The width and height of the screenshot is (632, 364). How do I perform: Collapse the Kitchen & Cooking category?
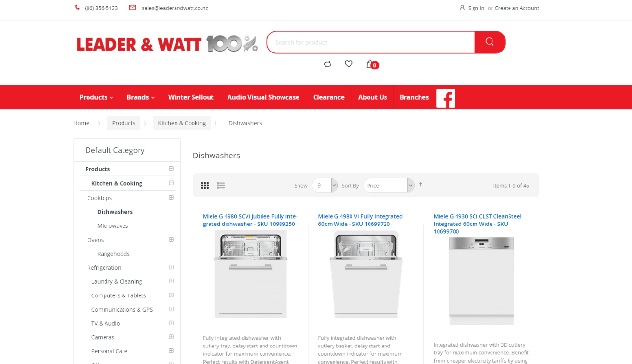171,183
